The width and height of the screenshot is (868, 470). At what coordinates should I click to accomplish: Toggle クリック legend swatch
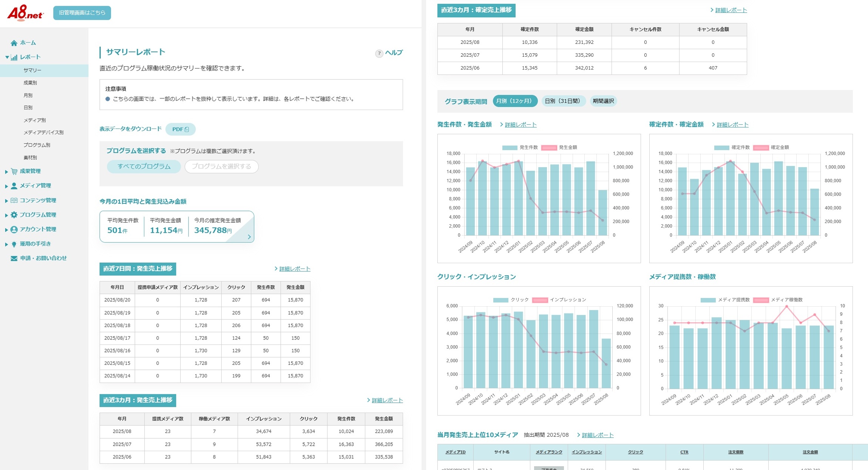(500, 300)
